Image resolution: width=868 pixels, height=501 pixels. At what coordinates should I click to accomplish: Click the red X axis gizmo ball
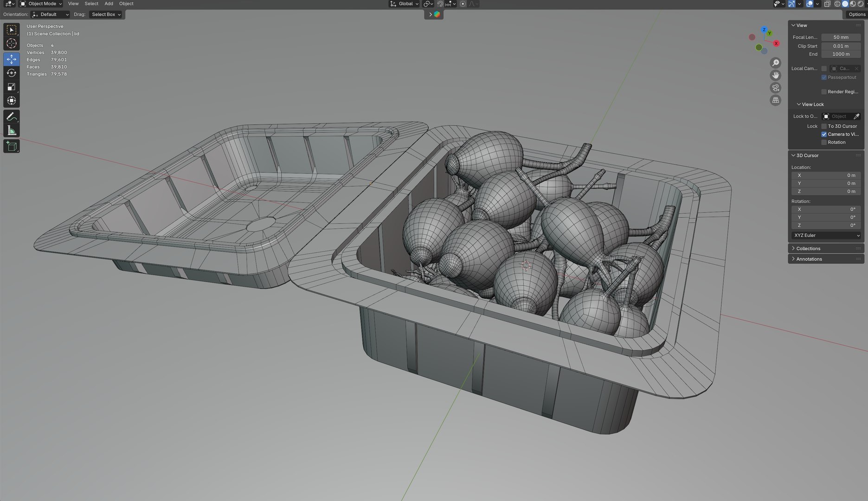coord(776,43)
